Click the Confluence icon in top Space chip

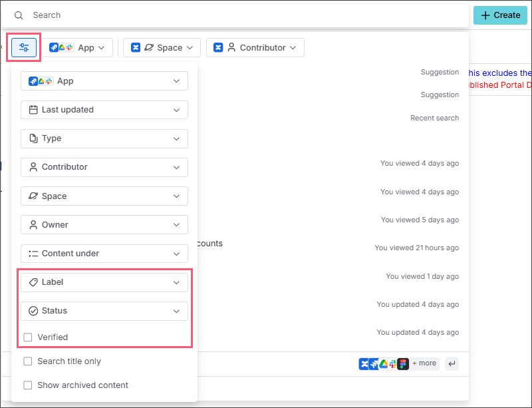click(136, 47)
